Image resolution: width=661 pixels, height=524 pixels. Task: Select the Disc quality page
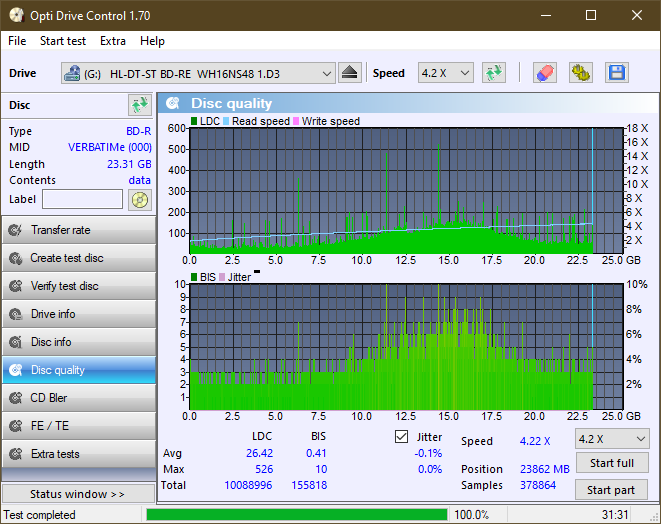tap(79, 370)
